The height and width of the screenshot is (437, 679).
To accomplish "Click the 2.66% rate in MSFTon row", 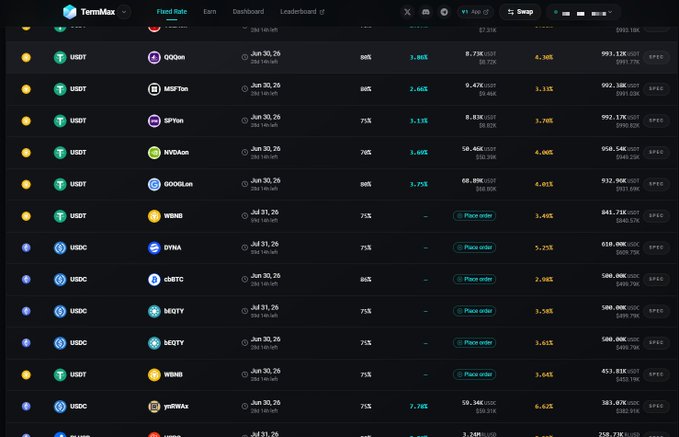I will point(419,89).
